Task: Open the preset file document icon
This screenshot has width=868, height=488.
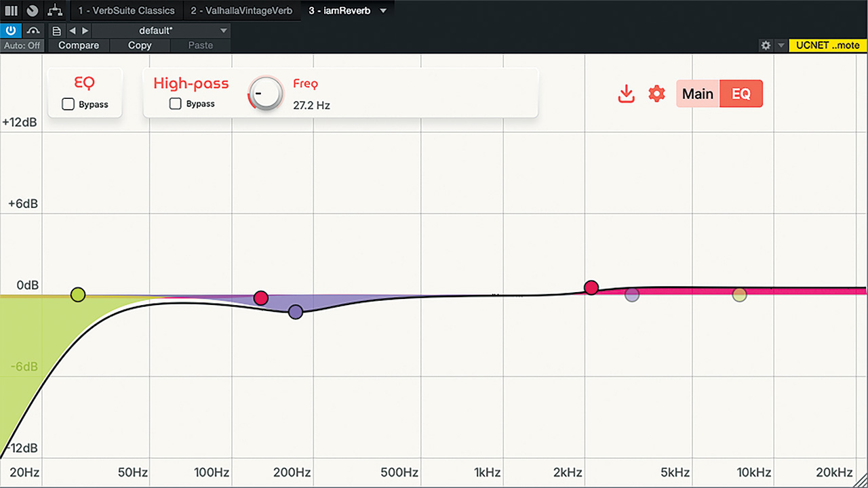Action: (x=56, y=30)
